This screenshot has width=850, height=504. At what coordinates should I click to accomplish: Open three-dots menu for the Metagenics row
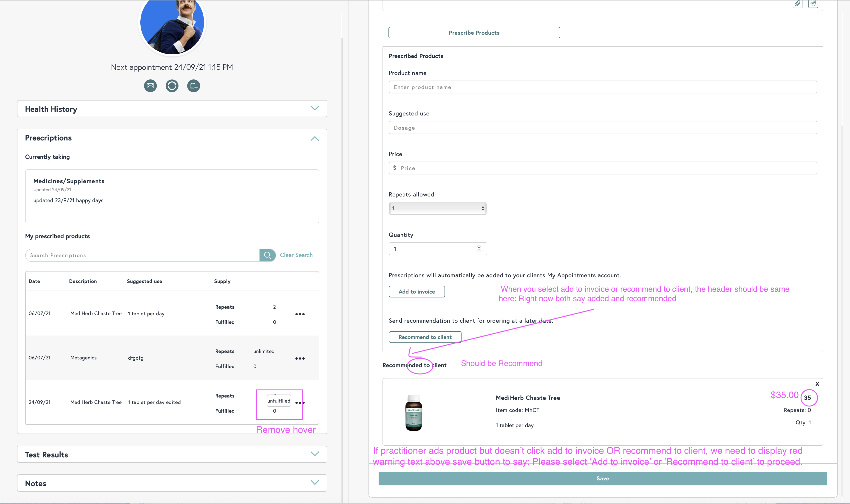point(300,358)
